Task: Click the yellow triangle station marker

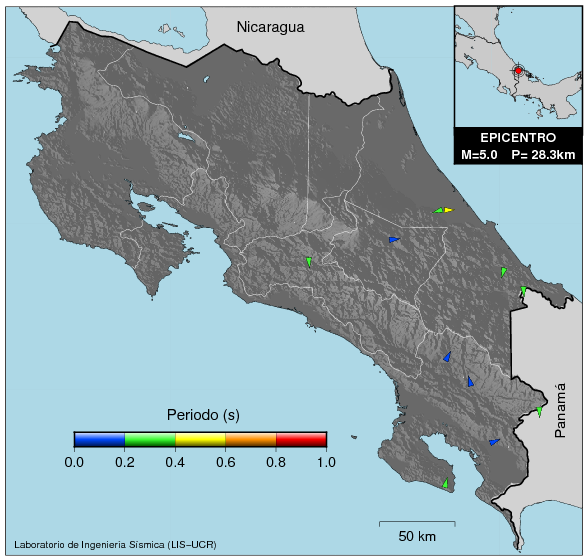Action: click(448, 210)
